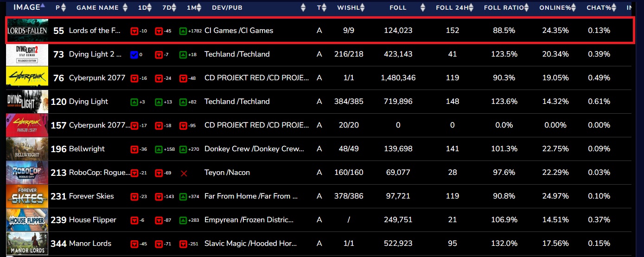Click the sort arrows beside the FOLL header
Viewport: 644px width, 257px height.
click(x=422, y=8)
